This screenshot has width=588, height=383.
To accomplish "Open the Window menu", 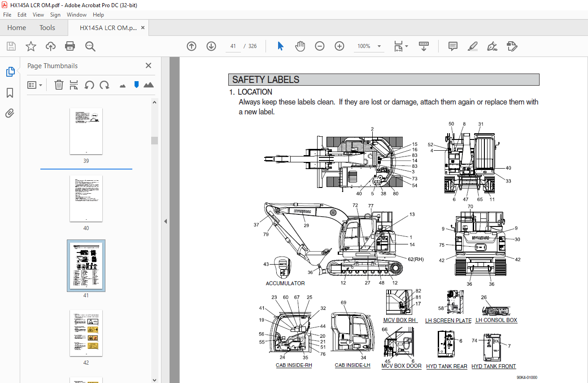I will pos(77,15).
